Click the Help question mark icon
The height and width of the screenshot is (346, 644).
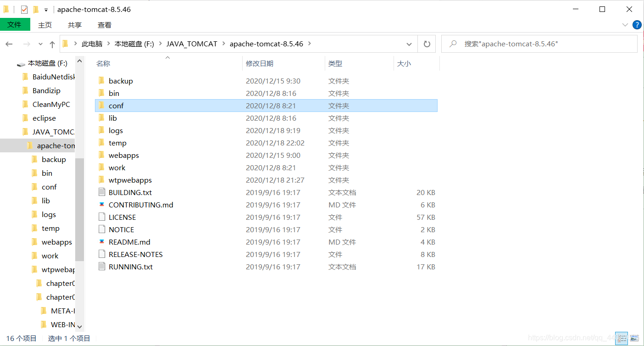tap(637, 25)
